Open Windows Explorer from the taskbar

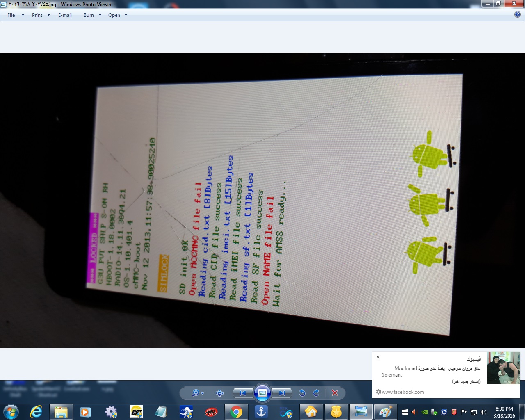(61, 412)
